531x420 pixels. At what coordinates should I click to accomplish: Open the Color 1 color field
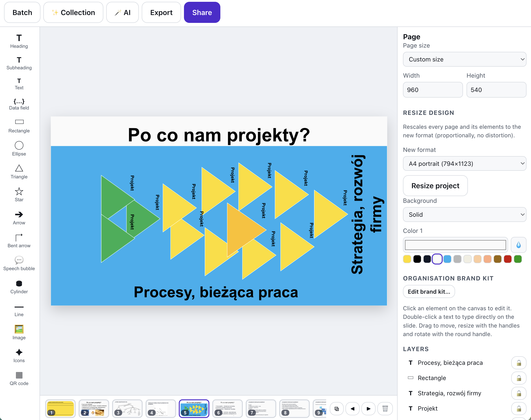click(456, 245)
